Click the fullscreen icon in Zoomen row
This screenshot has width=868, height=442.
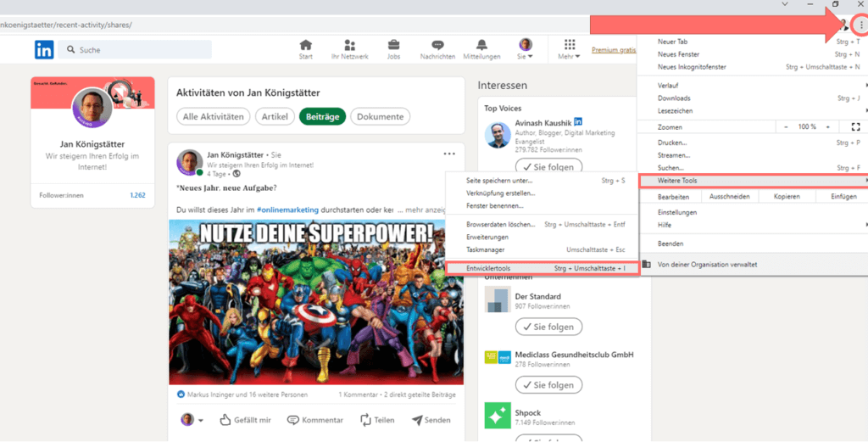[856, 127]
